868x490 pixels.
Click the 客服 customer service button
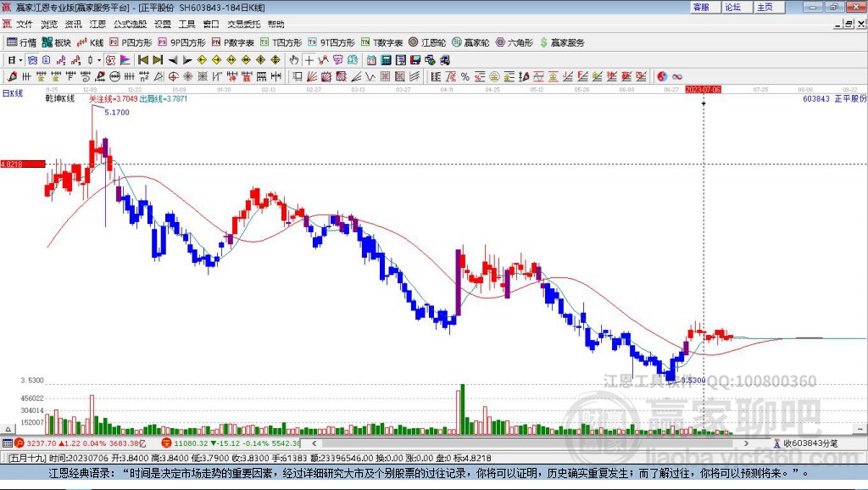tap(701, 7)
